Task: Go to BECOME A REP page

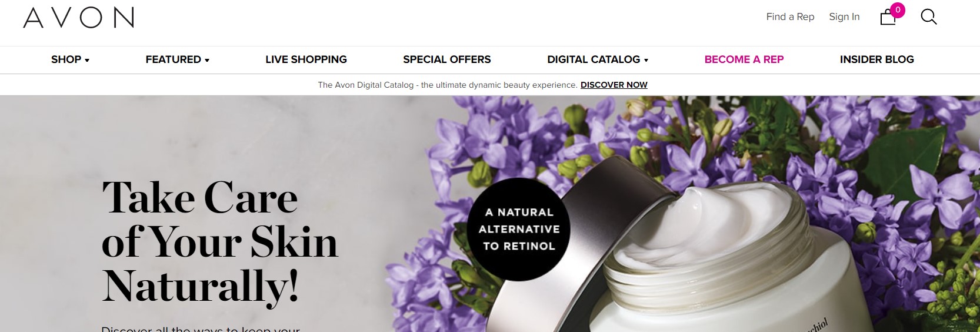Action: [x=744, y=59]
